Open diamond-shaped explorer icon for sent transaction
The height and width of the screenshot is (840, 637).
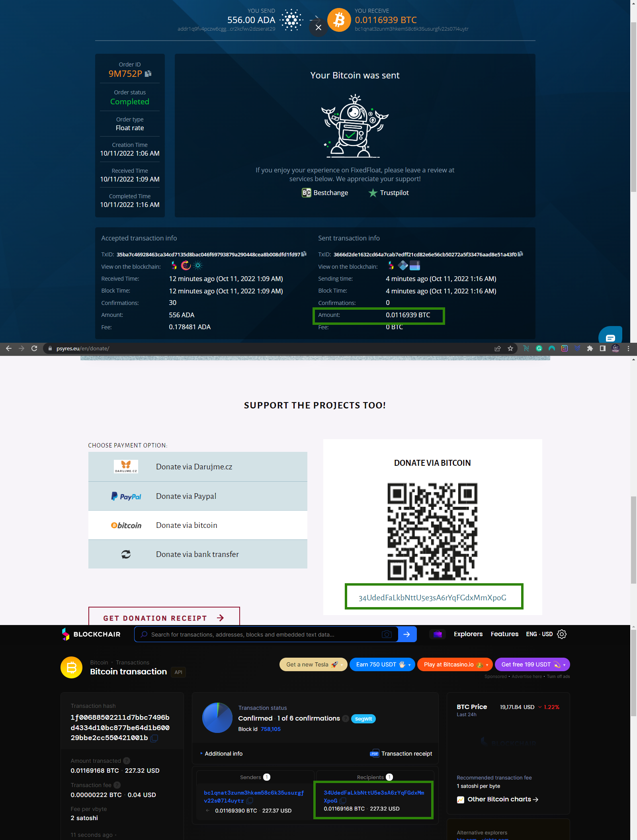click(x=403, y=266)
